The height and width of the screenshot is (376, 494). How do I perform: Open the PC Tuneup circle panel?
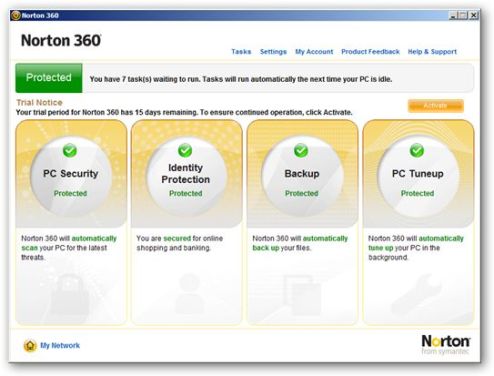pos(418,177)
